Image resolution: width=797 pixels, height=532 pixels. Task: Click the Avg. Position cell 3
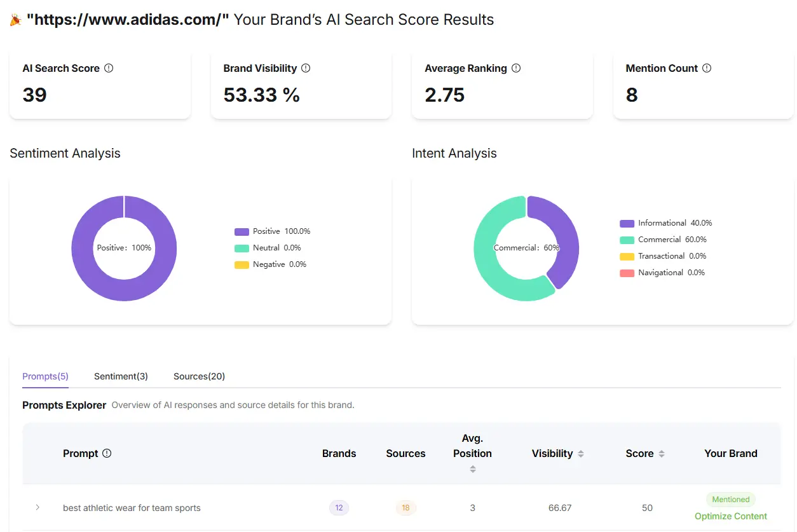coord(473,508)
